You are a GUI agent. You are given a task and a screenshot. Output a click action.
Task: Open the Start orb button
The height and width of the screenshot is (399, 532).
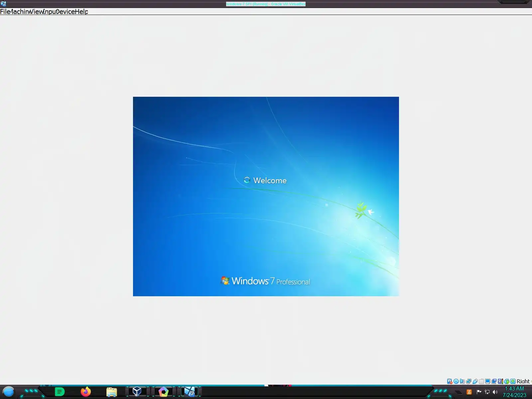tap(8, 392)
